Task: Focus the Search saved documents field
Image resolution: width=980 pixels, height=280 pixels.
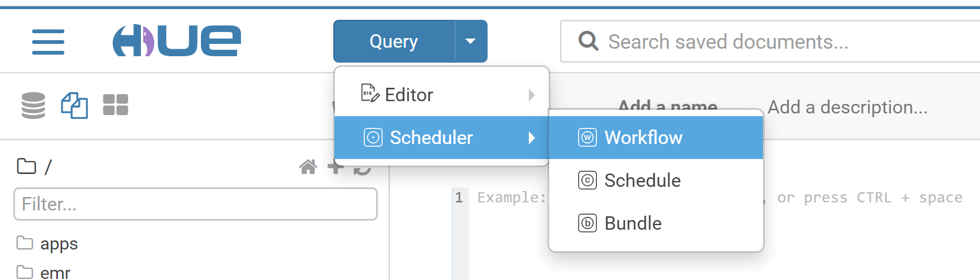Action: click(777, 41)
